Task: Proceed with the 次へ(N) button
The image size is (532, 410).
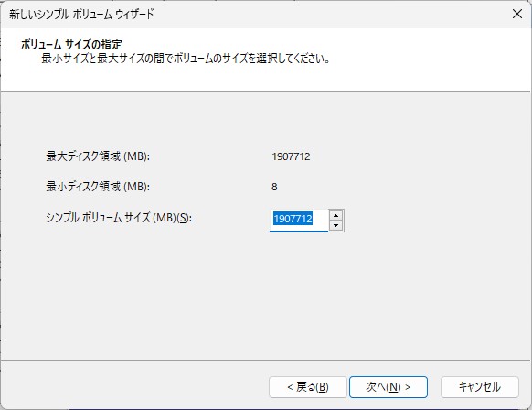Action: pos(388,387)
